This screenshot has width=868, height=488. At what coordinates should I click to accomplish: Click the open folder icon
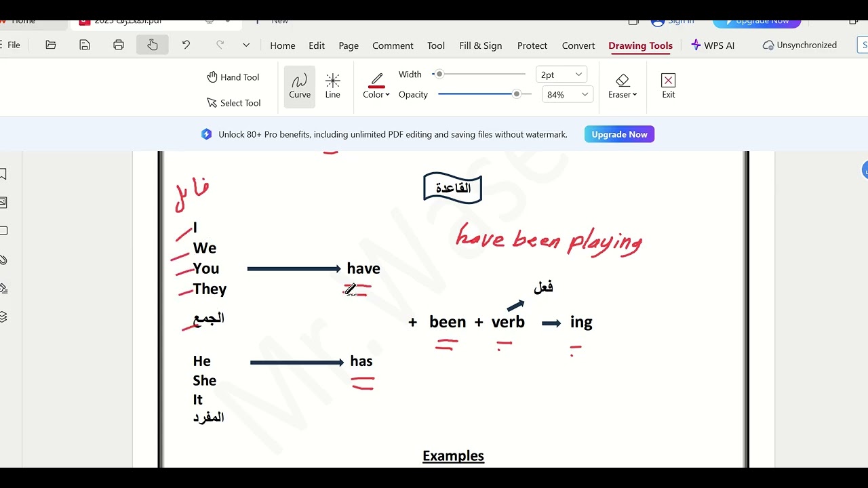tap(51, 45)
